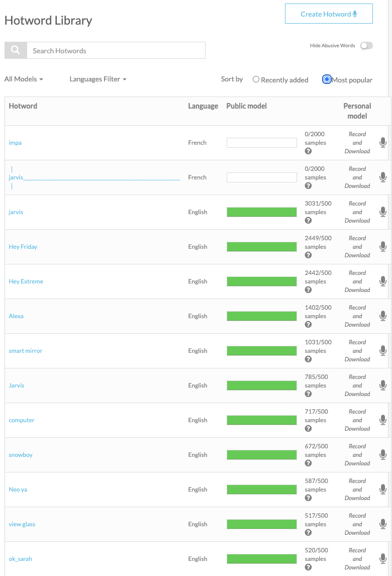Click microphone icon for smart mirror row
Screen dimensions: 392x576
(383, 350)
